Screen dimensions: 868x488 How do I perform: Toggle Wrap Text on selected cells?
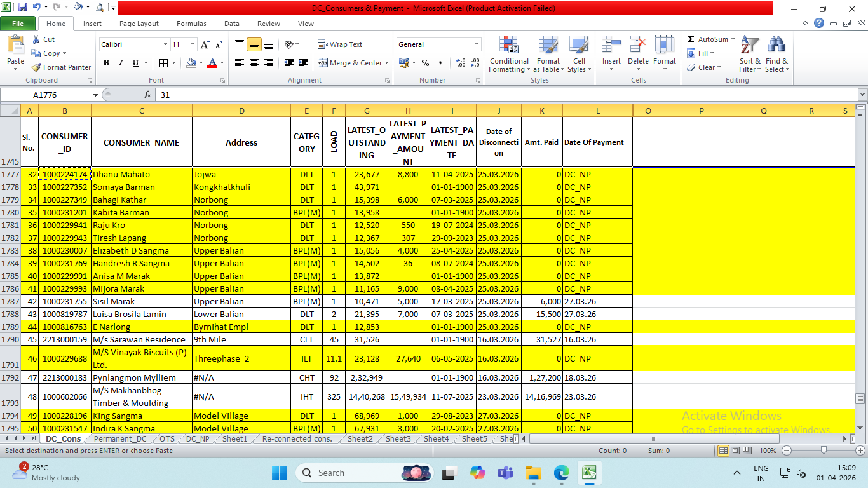[x=340, y=44]
